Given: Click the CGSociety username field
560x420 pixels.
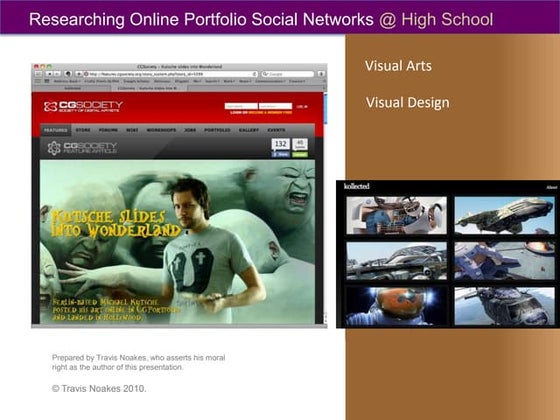Looking at the screenshot, I should pyautogui.click(x=241, y=106).
